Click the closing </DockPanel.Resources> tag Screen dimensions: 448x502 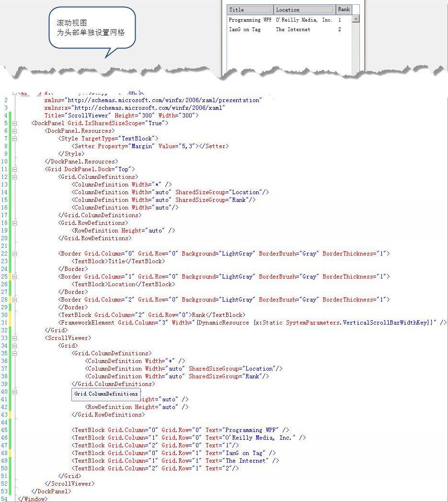click(81, 162)
